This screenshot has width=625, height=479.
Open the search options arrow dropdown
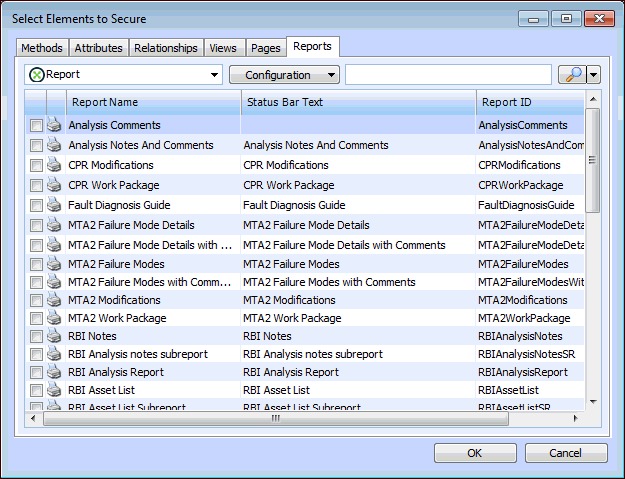(x=594, y=75)
